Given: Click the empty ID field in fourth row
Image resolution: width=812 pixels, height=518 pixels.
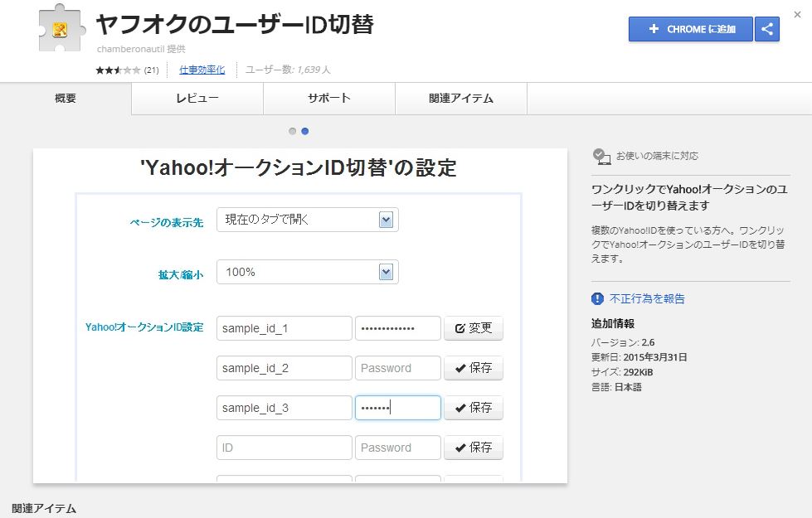Looking at the screenshot, I should click(x=284, y=448).
